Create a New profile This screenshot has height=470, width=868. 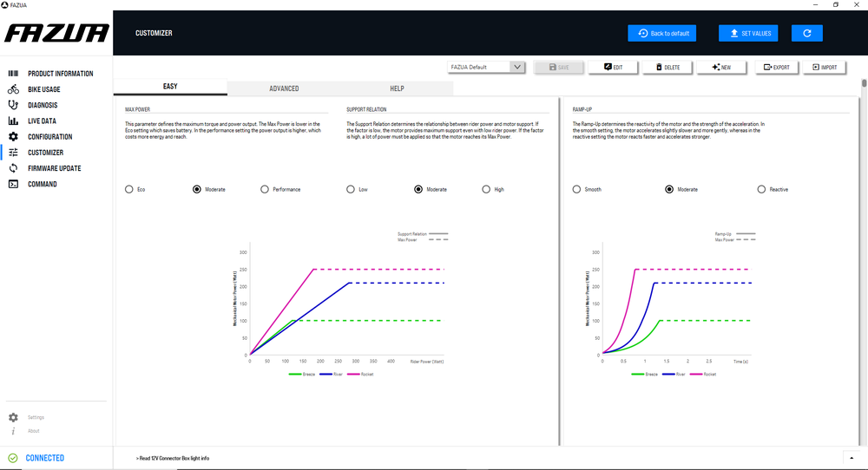tap(721, 67)
